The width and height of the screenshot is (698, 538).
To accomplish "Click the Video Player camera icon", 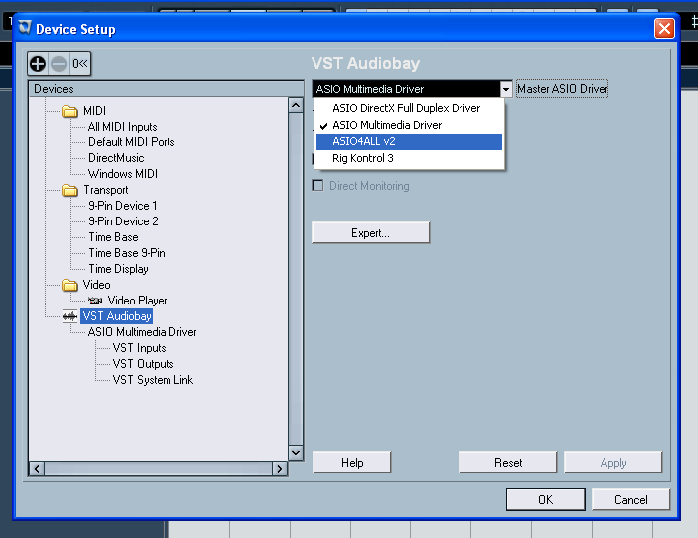I will point(95,301).
